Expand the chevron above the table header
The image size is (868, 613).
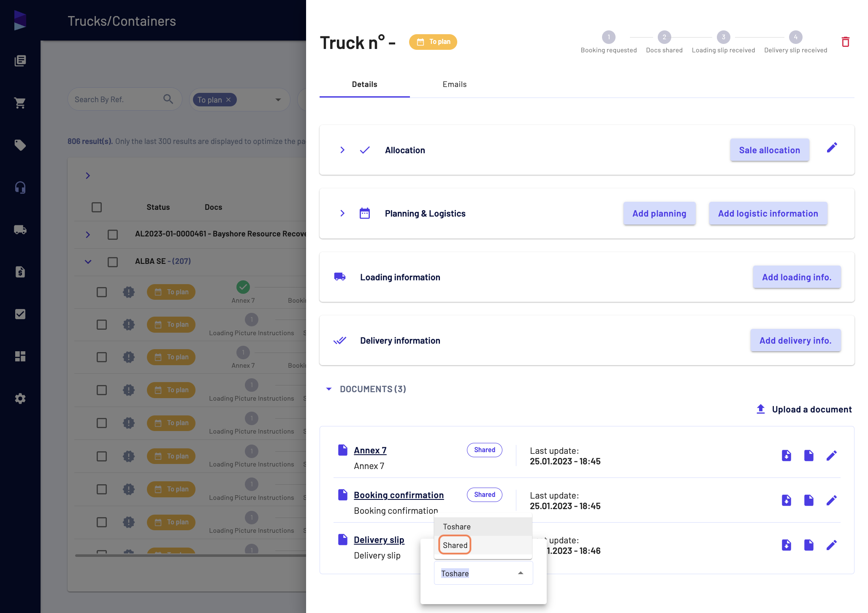click(x=88, y=176)
